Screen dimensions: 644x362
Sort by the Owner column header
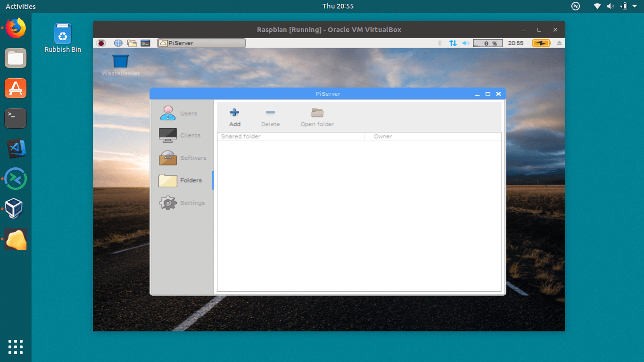383,136
